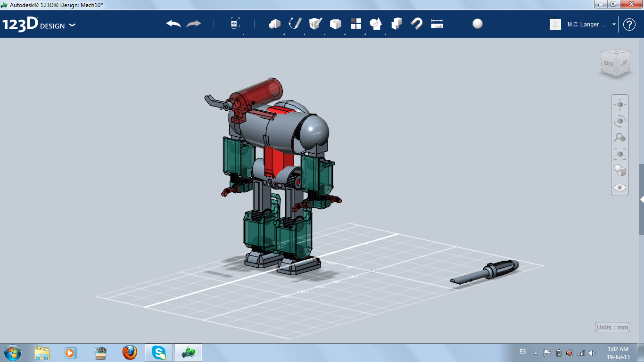
Task: Select the screwdriver model on grid
Action: pos(485,272)
